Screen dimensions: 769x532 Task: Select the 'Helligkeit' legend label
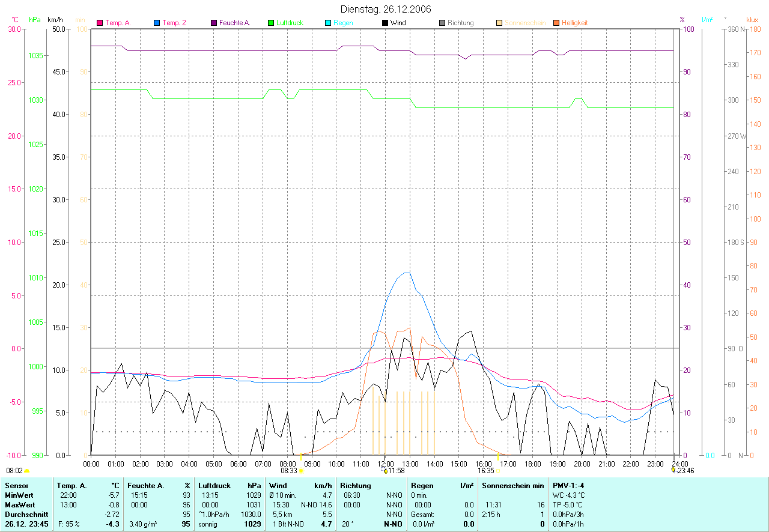pyautogui.click(x=576, y=23)
